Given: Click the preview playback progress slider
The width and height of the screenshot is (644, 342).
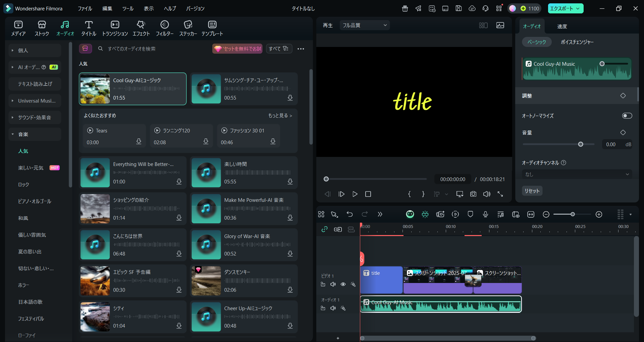Looking at the screenshot, I should [x=375, y=179].
